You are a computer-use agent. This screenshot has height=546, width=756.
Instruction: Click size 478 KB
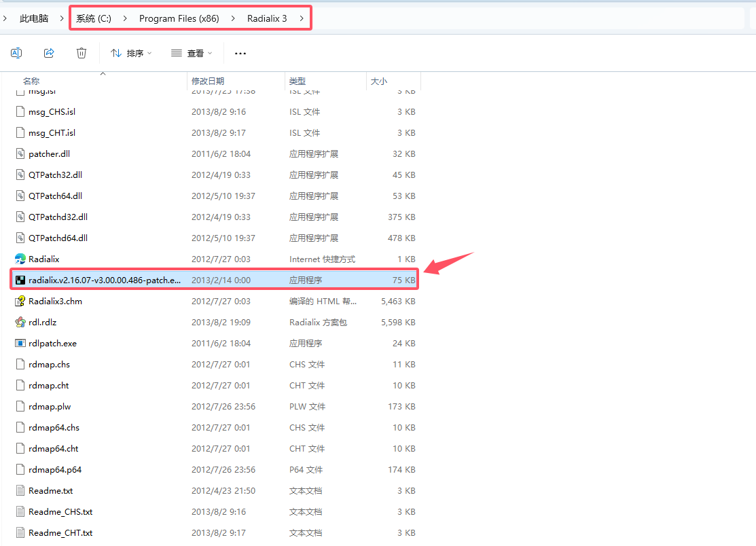(401, 238)
